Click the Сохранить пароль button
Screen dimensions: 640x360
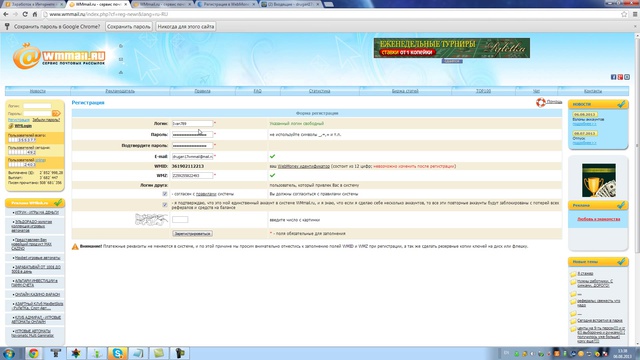point(129,27)
